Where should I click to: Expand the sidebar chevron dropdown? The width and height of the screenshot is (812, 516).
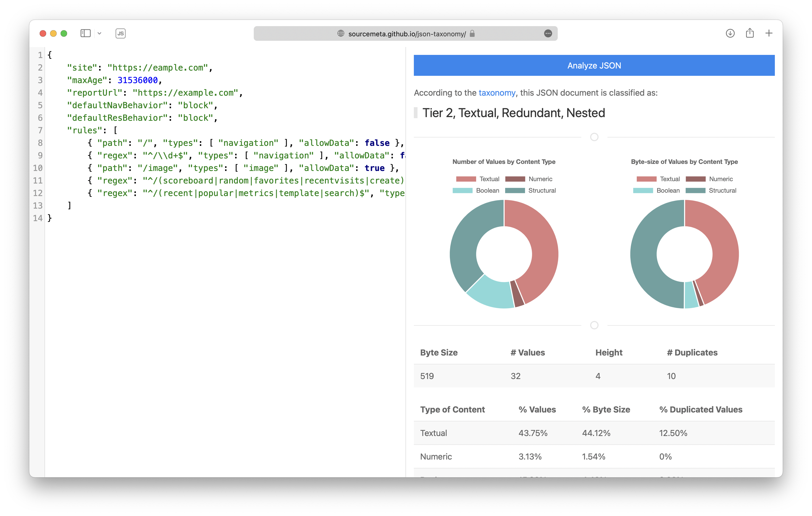(x=99, y=33)
